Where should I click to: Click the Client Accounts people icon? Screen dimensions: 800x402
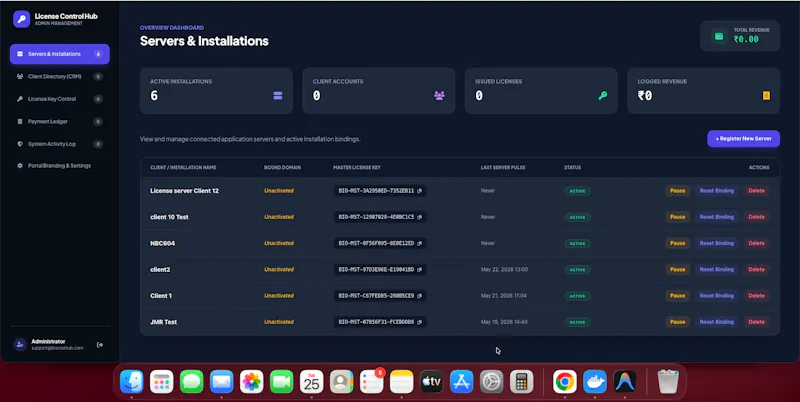pyautogui.click(x=439, y=95)
